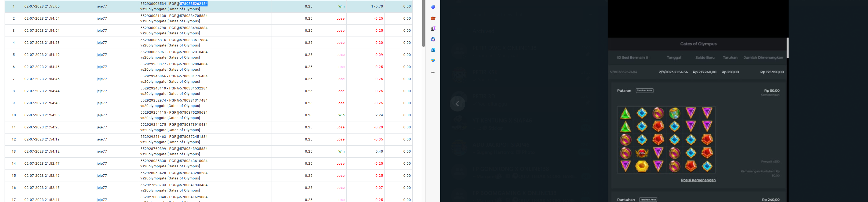Viewport: 868px width, 202px height.
Task: Click the ID Sesi Bermain # column header
Action: (x=633, y=58)
